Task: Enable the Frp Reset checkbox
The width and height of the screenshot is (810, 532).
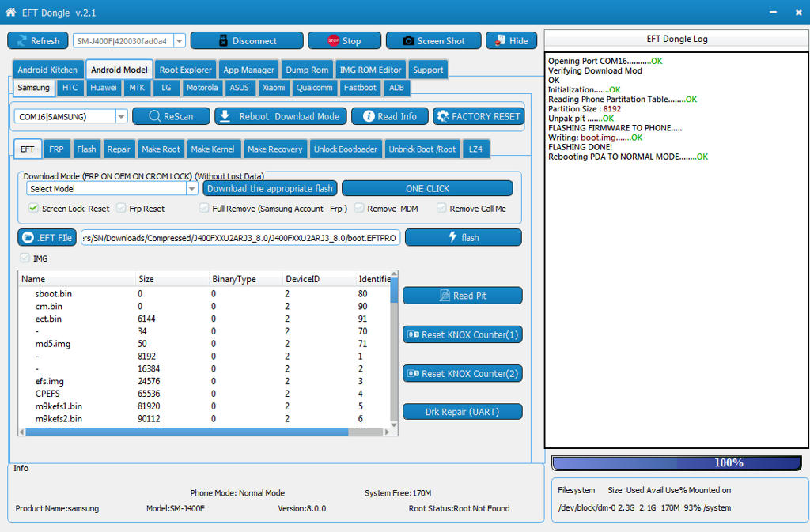Action: click(x=121, y=209)
